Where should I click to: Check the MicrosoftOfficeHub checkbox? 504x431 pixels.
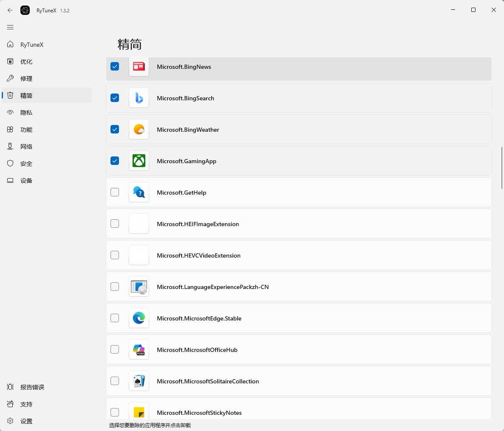115,349
